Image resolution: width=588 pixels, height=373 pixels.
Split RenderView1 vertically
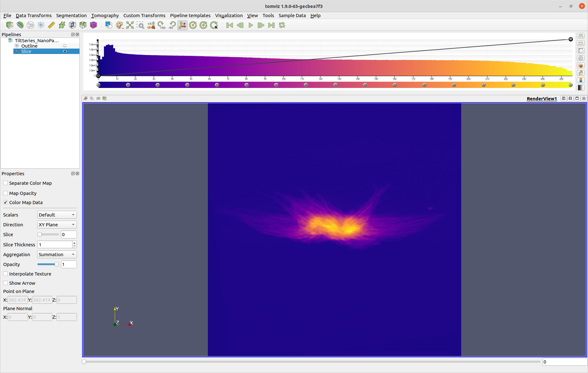tap(571, 98)
